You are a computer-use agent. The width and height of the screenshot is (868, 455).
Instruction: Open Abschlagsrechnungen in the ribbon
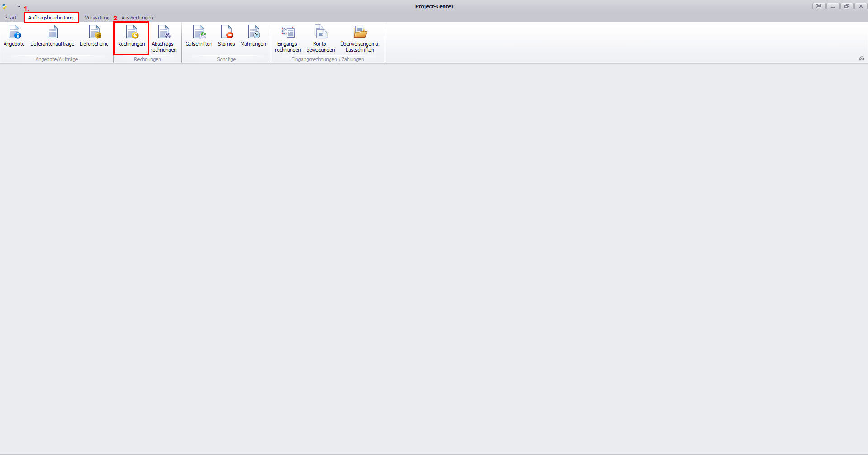tap(164, 37)
